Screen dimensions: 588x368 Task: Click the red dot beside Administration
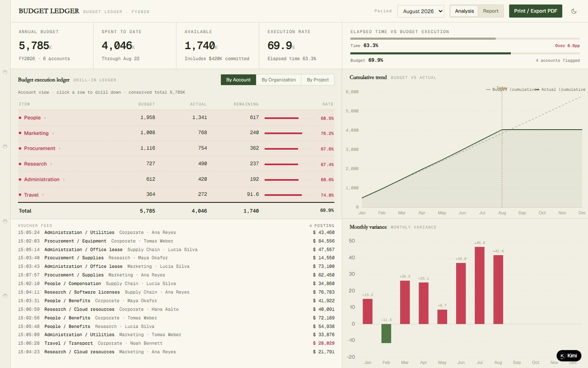20,179
